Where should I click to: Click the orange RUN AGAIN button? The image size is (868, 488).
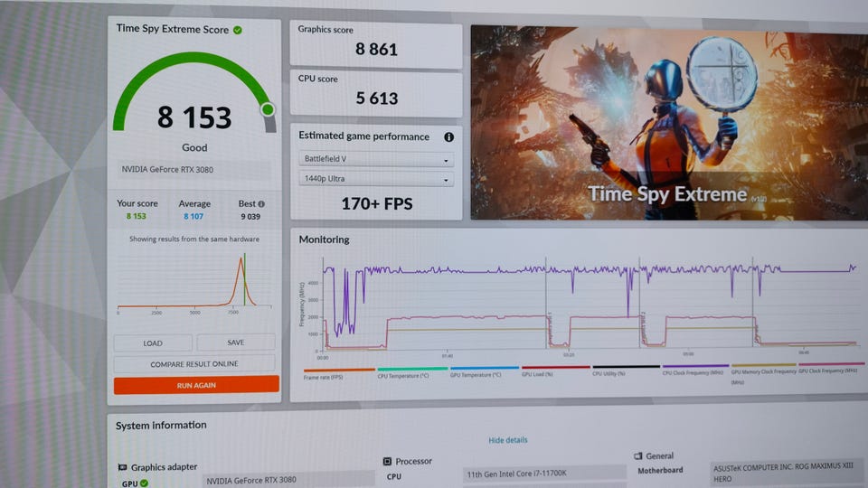(196, 385)
